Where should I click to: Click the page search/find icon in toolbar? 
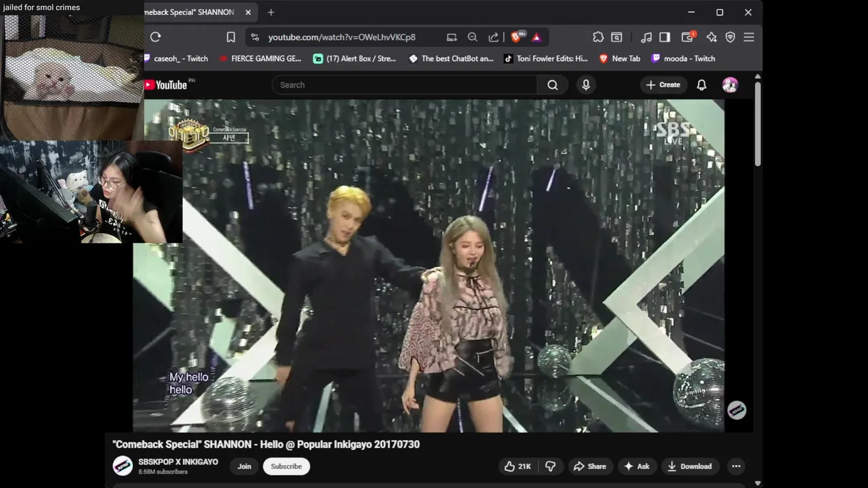coord(616,37)
